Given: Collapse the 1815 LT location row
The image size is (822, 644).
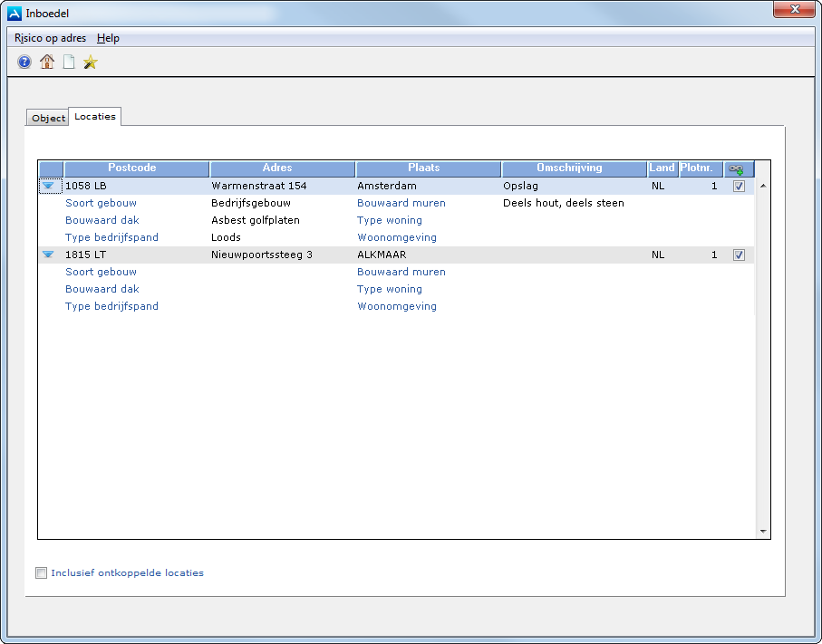Looking at the screenshot, I should click(x=48, y=255).
